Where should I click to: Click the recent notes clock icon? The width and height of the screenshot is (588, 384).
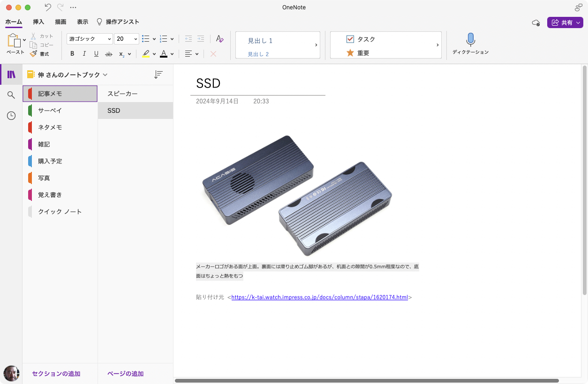tap(11, 115)
